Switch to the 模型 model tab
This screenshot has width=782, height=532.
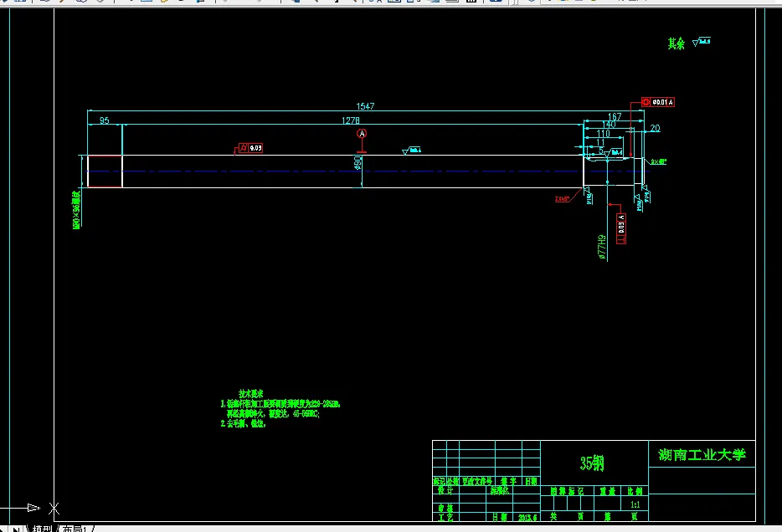coord(43,529)
